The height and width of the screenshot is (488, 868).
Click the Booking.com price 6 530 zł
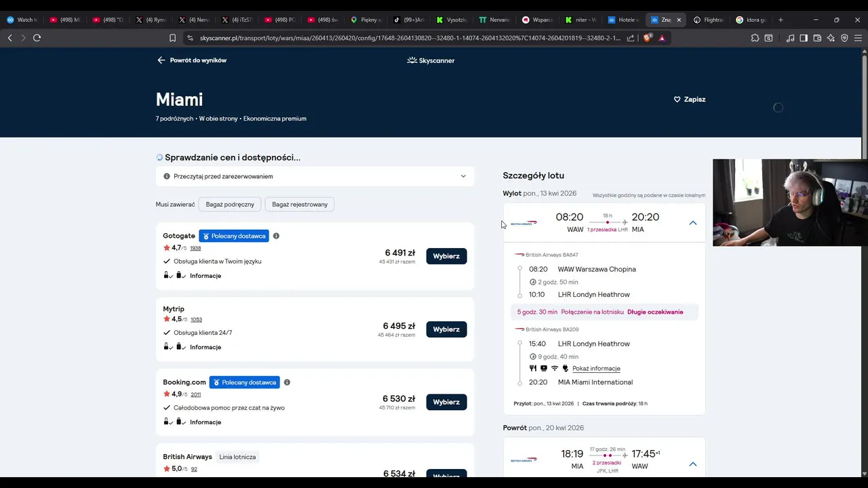pos(399,399)
